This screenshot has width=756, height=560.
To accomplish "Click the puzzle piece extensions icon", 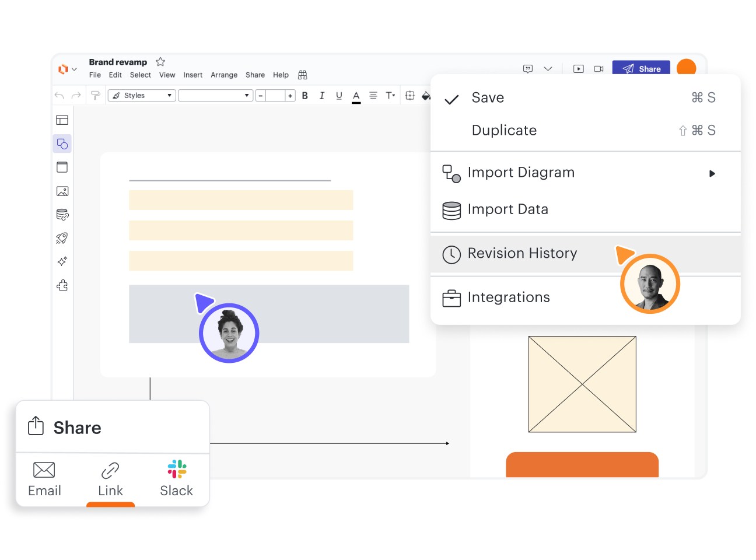I will click(x=62, y=285).
